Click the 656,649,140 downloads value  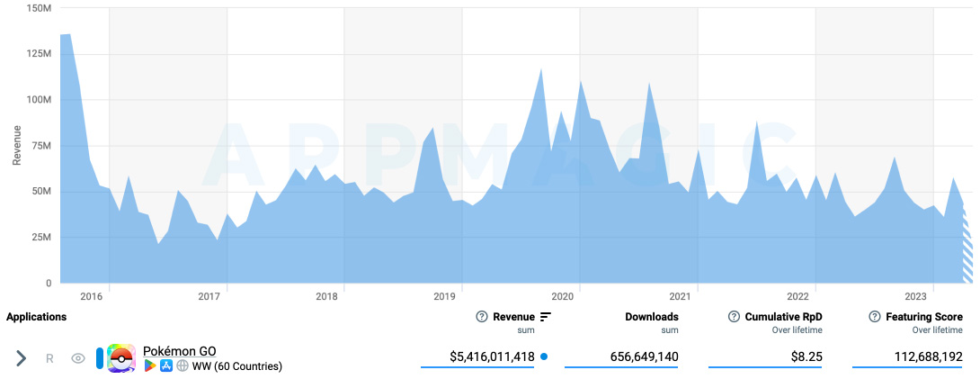point(645,356)
